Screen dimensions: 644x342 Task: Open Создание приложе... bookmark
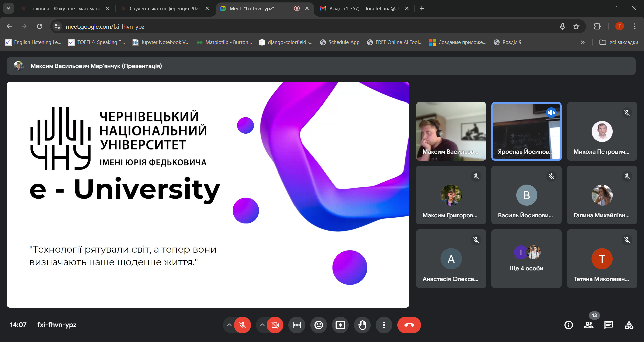[458, 42]
